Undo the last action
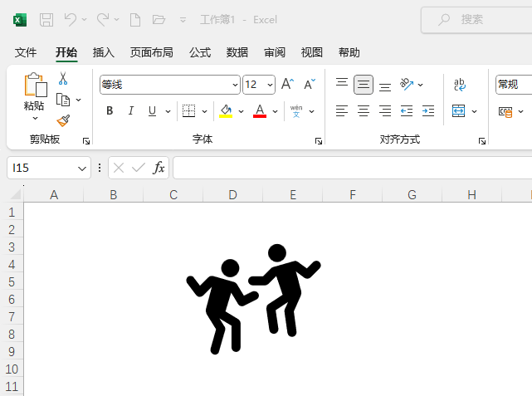532x396 pixels. coord(71,19)
